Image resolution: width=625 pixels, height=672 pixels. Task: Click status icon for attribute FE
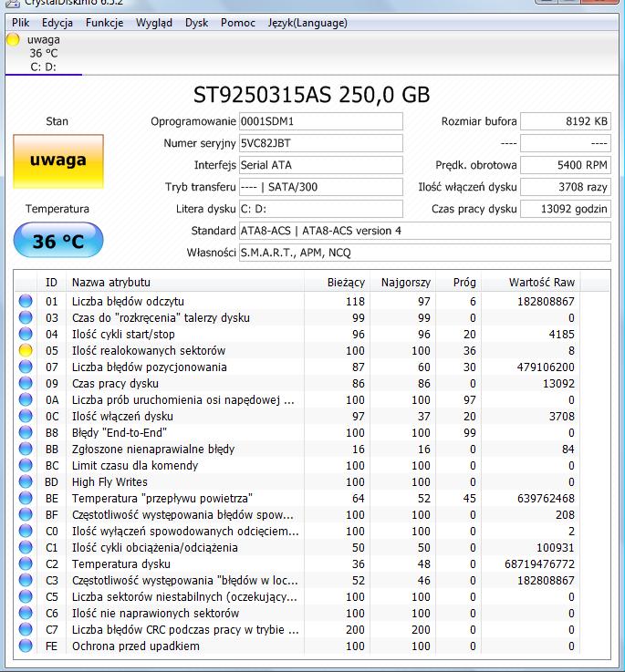coord(26,646)
